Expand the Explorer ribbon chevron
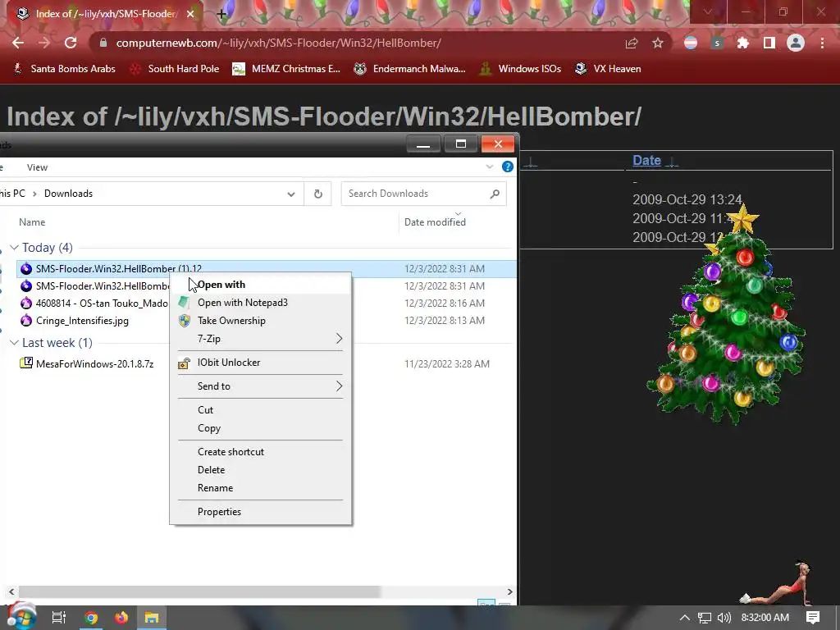The width and height of the screenshot is (840, 630). (489, 167)
